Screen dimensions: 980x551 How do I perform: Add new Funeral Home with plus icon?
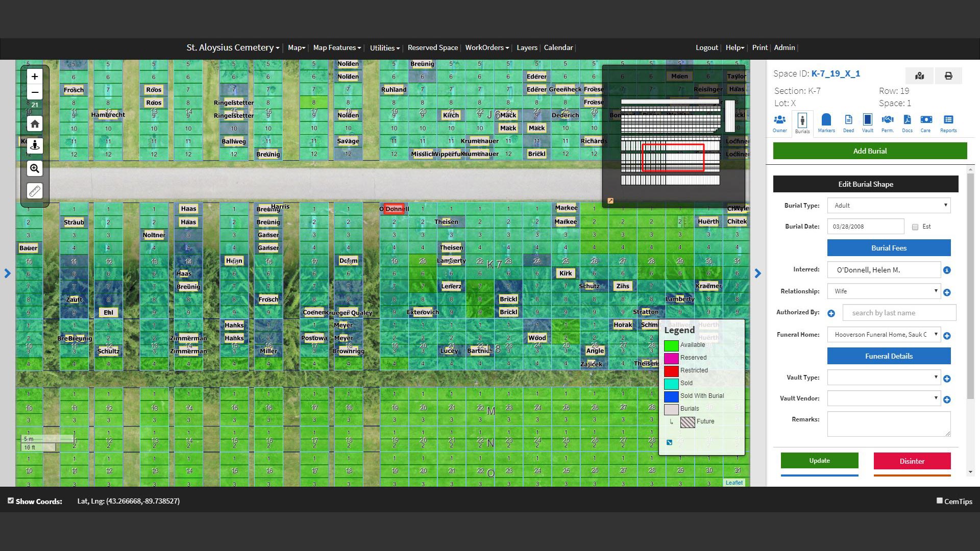coord(947,336)
